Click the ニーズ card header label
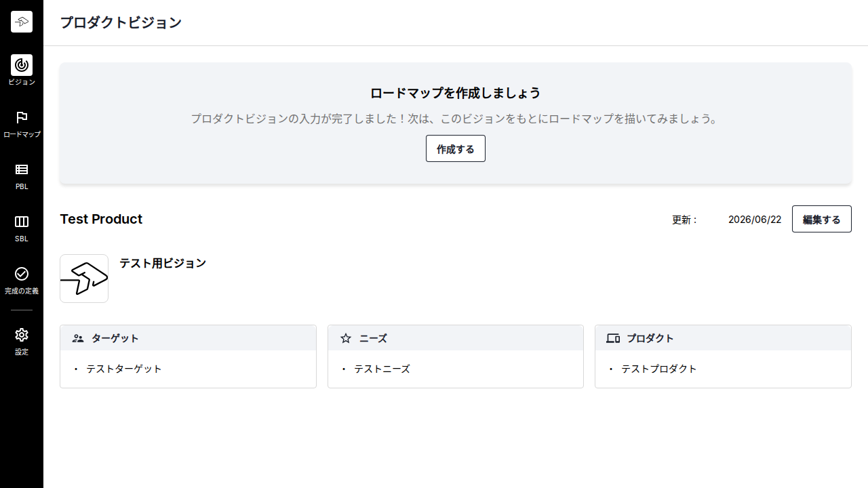The width and height of the screenshot is (868, 488). (x=373, y=338)
